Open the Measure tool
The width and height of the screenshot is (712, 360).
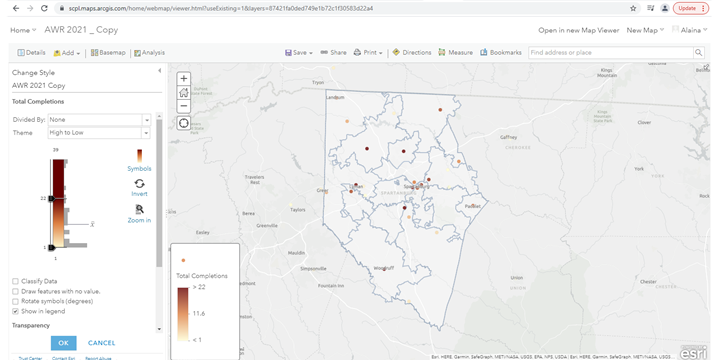pos(455,53)
